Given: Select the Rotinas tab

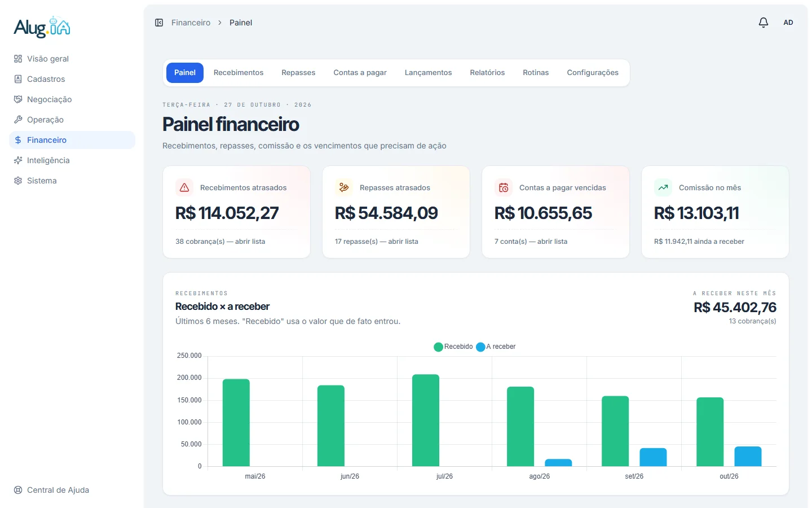Looking at the screenshot, I should (x=536, y=73).
